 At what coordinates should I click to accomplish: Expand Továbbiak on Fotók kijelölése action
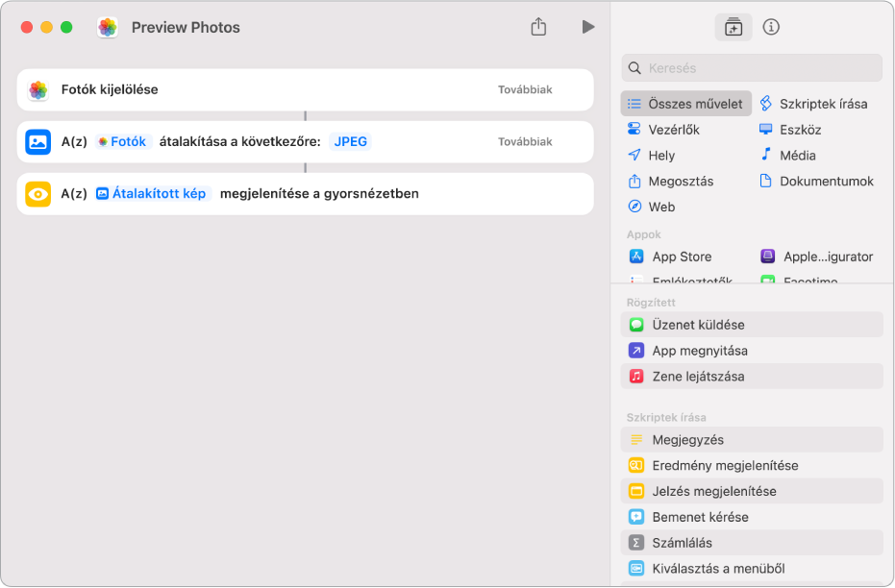coord(525,89)
